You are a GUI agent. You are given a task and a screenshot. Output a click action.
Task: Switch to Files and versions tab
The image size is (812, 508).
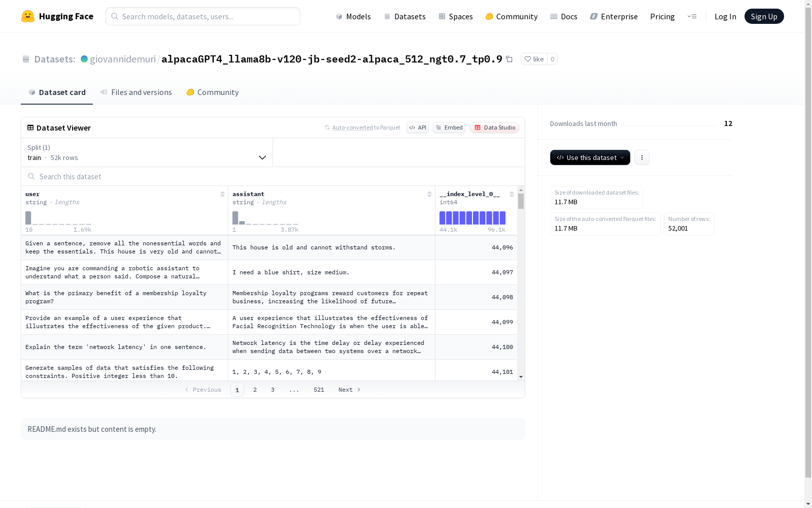(x=136, y=92)
